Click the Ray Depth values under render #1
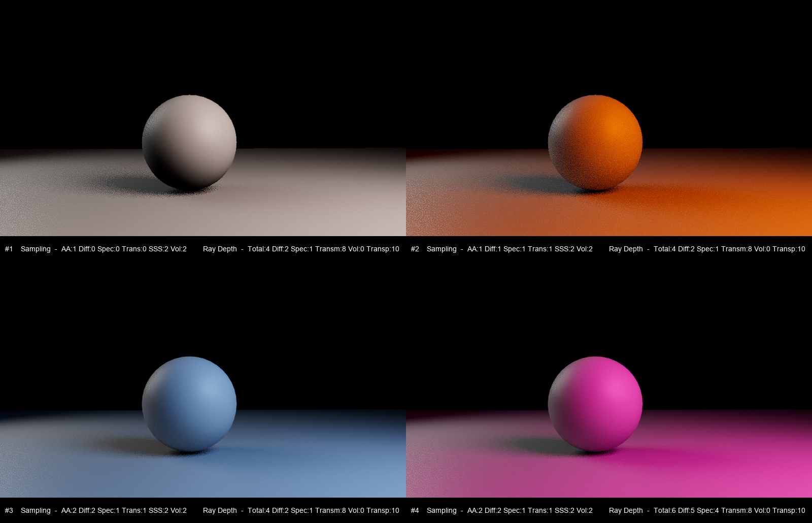812x523 pixels. [323, 249]
